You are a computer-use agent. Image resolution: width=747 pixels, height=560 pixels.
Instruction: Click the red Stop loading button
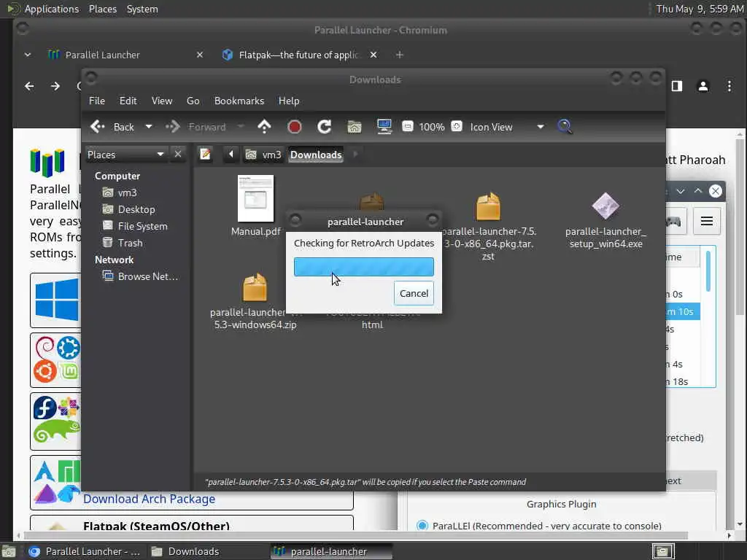pyautogui.click(x=295, y=127)
